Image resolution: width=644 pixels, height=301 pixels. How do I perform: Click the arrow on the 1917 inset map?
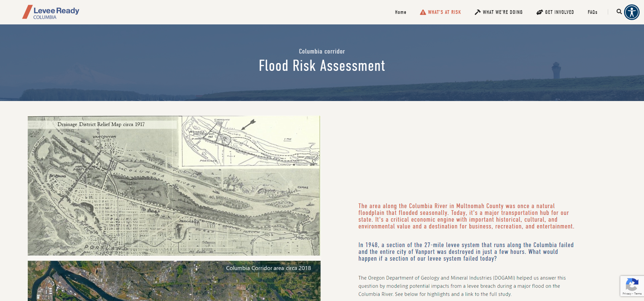click(x=248, y=124)
